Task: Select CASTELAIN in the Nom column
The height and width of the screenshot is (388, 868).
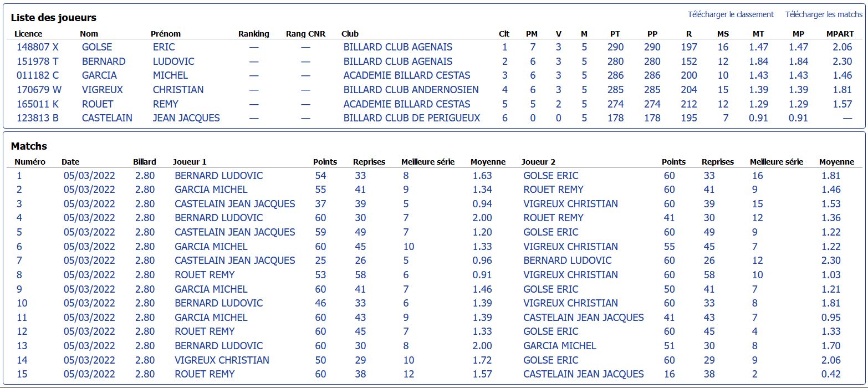Action: 107,118
